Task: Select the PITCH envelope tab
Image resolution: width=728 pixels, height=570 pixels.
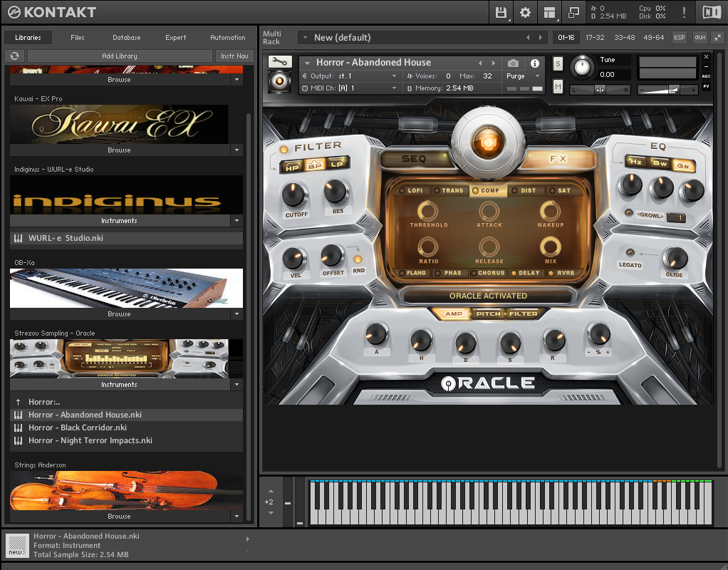Action: [x=488, y=314]
